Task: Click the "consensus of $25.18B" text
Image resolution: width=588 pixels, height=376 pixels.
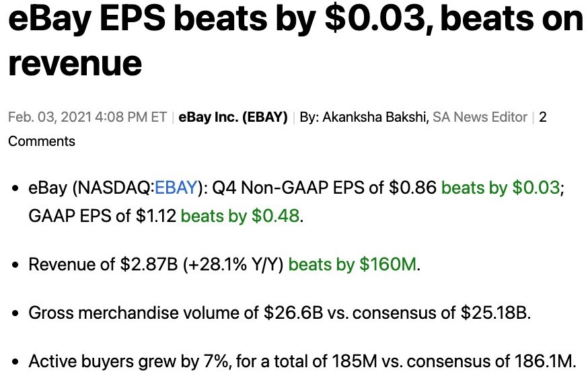Action: click(x=456, y=313)
